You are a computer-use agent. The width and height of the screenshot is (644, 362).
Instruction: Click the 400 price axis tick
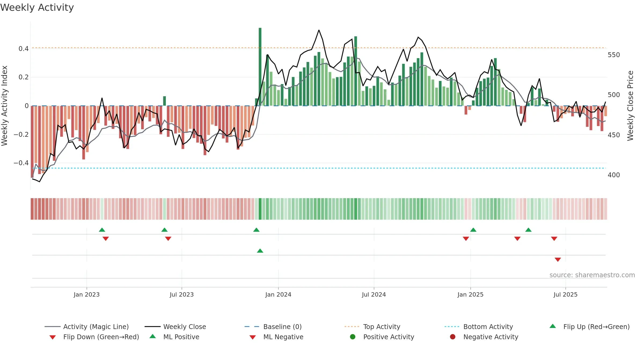(614, 175)
